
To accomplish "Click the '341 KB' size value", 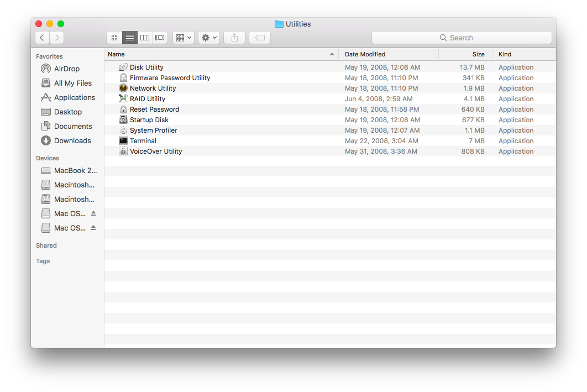I will [x=474, y=77].
